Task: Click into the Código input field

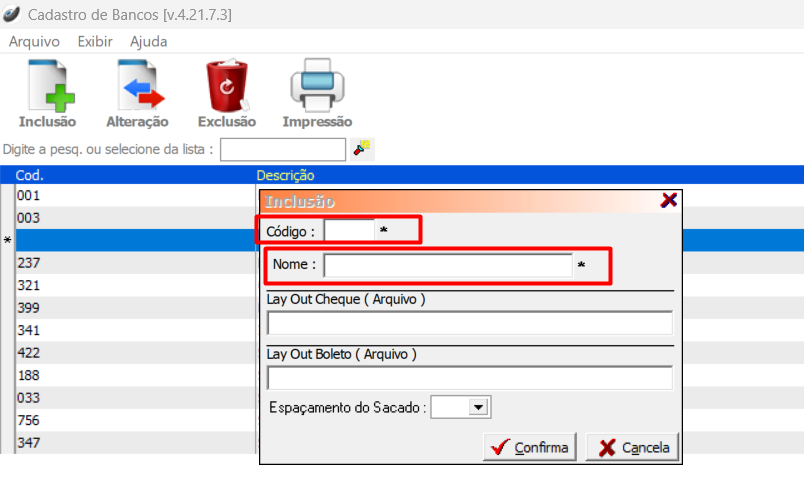Action: click(x=348, y=231)
